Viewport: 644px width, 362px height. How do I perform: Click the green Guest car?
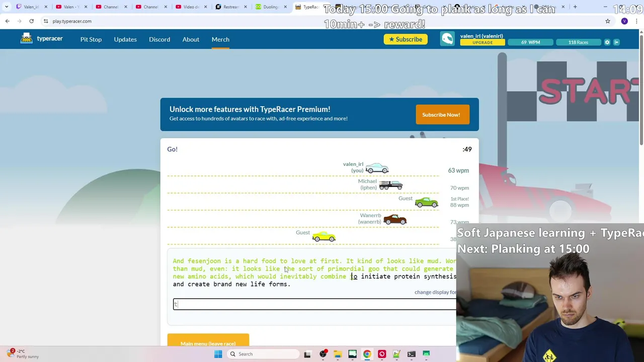427,202
